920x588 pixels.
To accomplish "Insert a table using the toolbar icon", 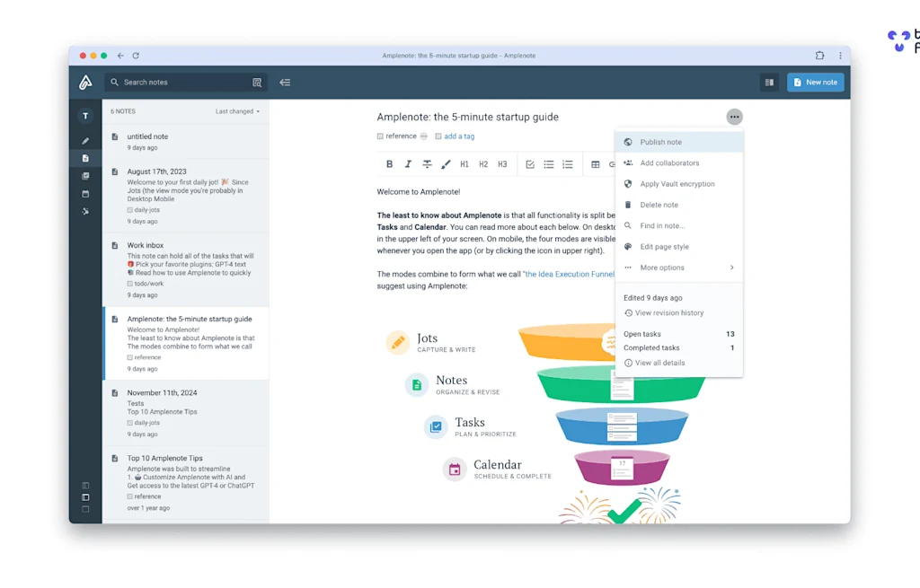I will tap(596, 163).
